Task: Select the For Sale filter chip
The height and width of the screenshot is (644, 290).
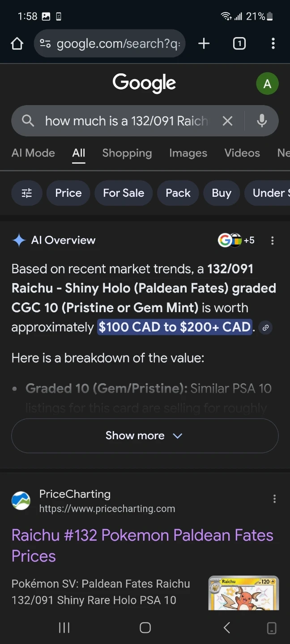Action: [124, 193]
